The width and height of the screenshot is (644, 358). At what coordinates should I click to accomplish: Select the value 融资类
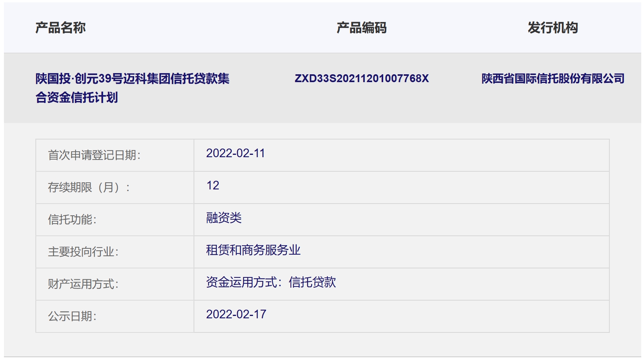(x=224, y=218)
